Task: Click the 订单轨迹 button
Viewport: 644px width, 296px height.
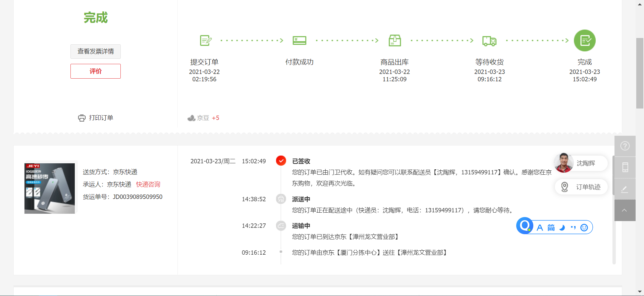Action: click(581, 187)
